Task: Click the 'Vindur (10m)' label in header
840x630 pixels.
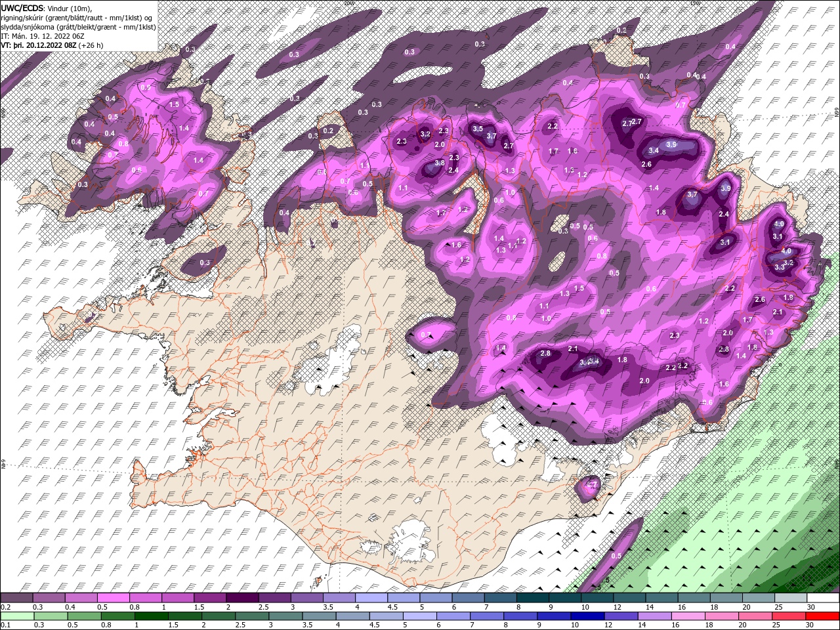Action: pyautogui.click(x=70, y=8)
